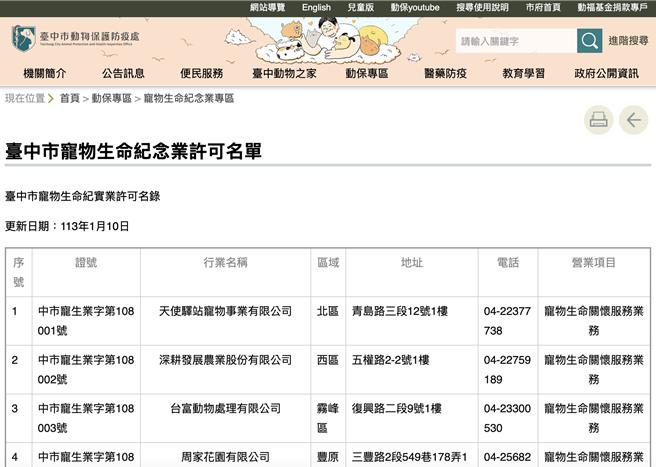Click the back arrow icon
Viewport: 656px width, 467px height.
coord(633,120)
